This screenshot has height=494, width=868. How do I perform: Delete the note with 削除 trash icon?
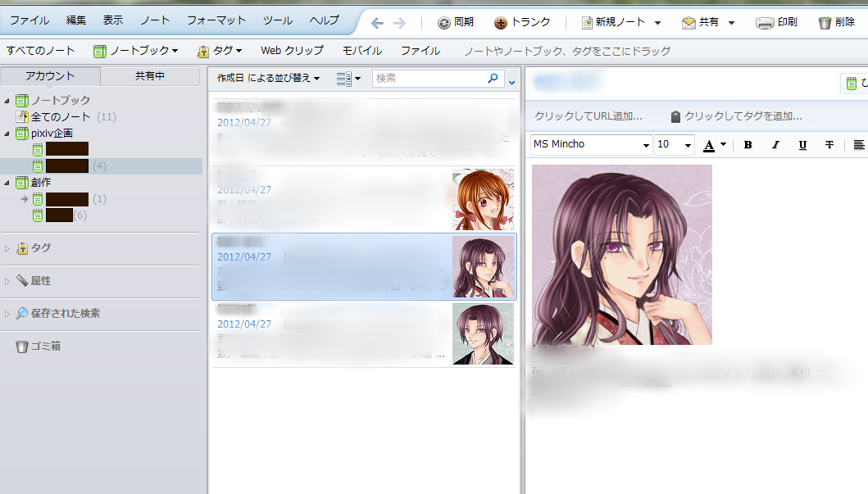(825, 23)
